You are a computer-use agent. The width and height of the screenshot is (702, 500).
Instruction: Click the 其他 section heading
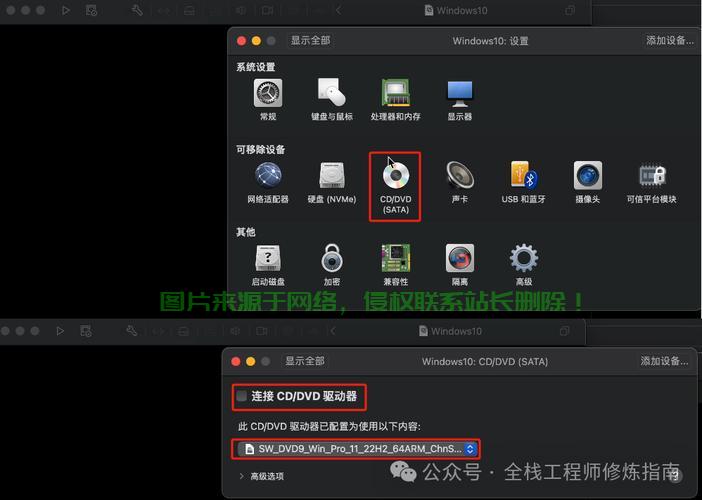pyautogui.click(x=246, y=232)
